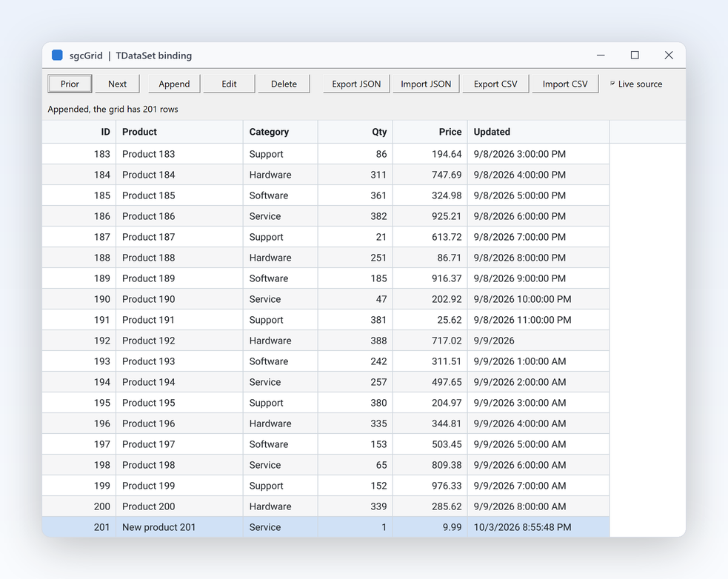The image size is (728, 579).
Task: Select the 'Product 183' cell
Action: 179,154
